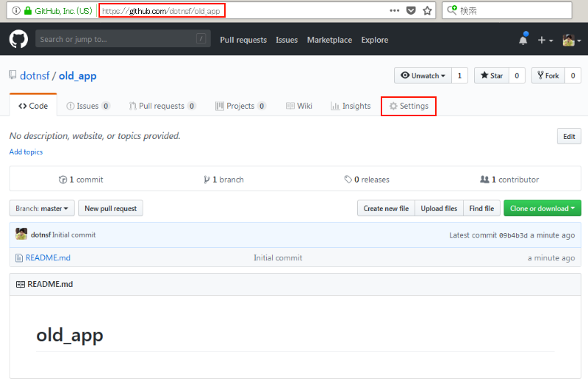
Task: View the 1 branch list
Action: pyautogui.click(x=224, y=179)
